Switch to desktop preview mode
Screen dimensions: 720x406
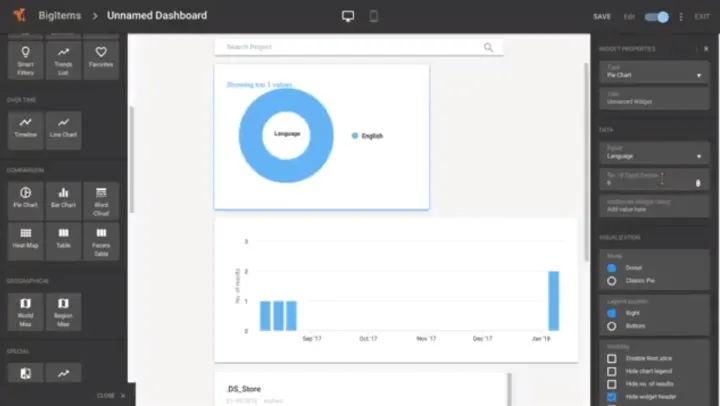(x=348, y=16)
